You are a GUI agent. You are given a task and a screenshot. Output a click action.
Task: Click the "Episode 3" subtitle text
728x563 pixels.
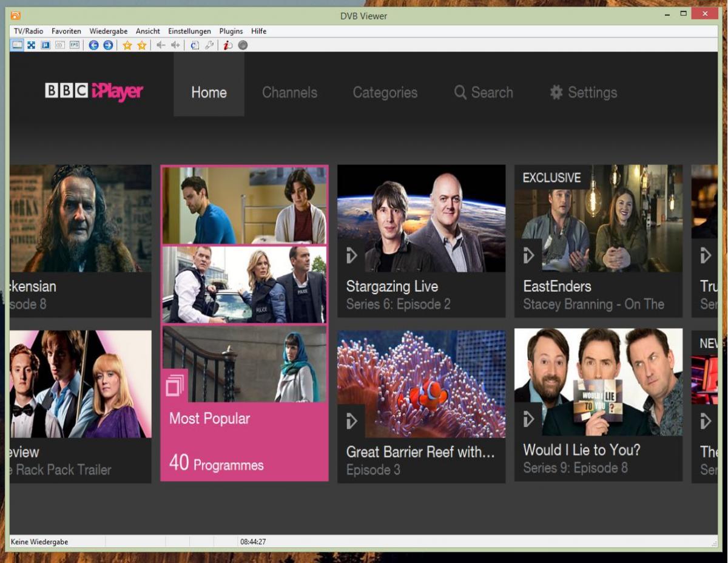click(373, 470)
